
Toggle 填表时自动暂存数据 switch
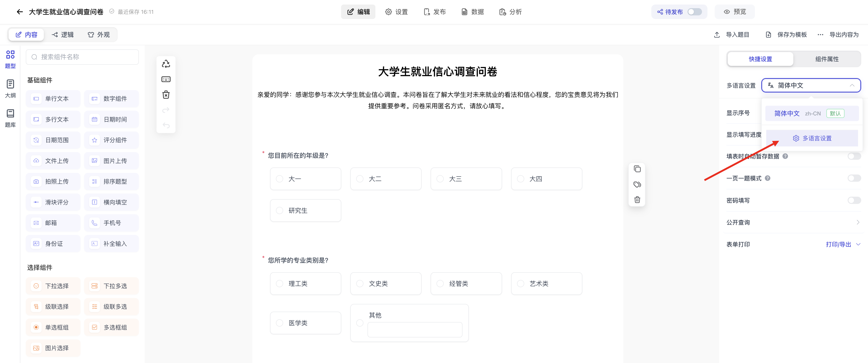854,156
